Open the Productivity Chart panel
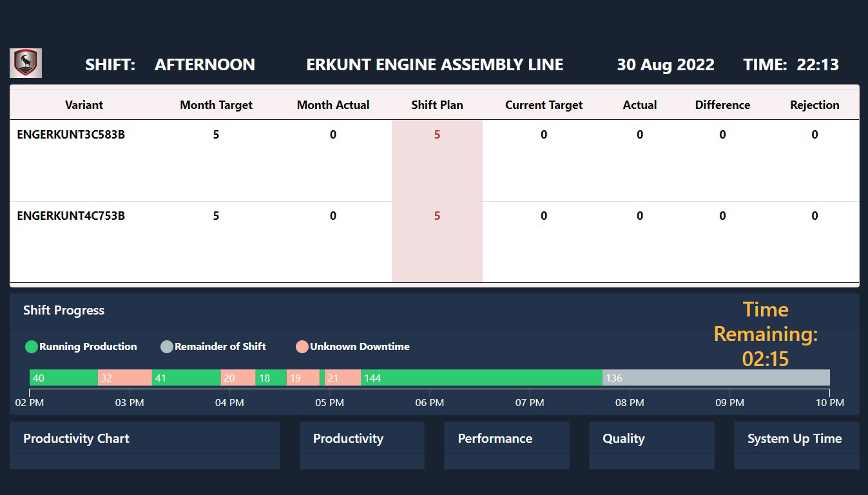 [x=145, y=445]
